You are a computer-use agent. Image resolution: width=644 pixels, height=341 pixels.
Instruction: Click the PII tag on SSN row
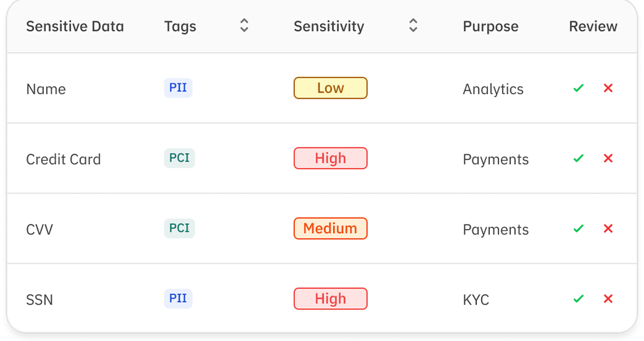pos(178,298)
